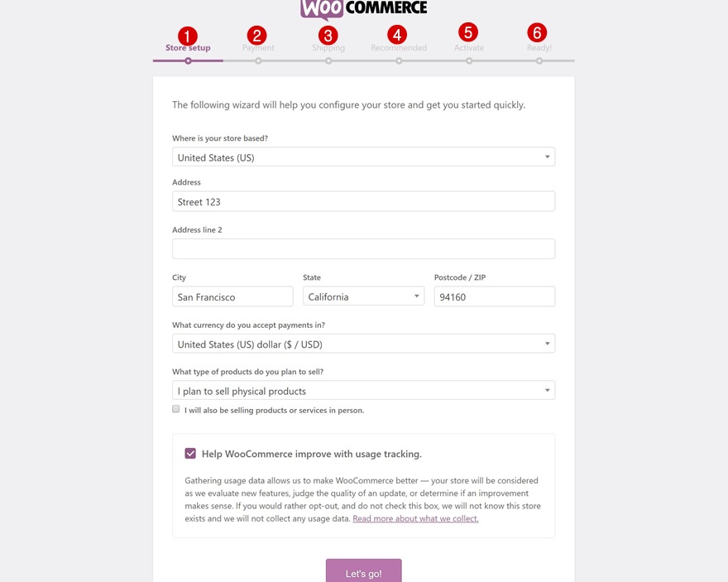Screen dimensions: 728x582
Task: Click red number 1 badge
Action: click(x=188, y=36)
